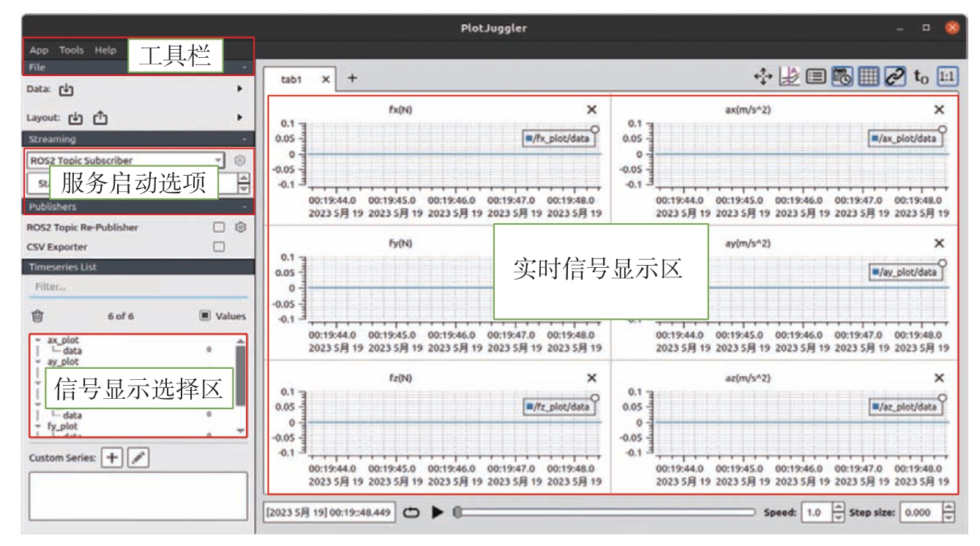This screenshot has width=980, height=546.
Task: Click the t0 time offset icon
Action: point(921,77)
